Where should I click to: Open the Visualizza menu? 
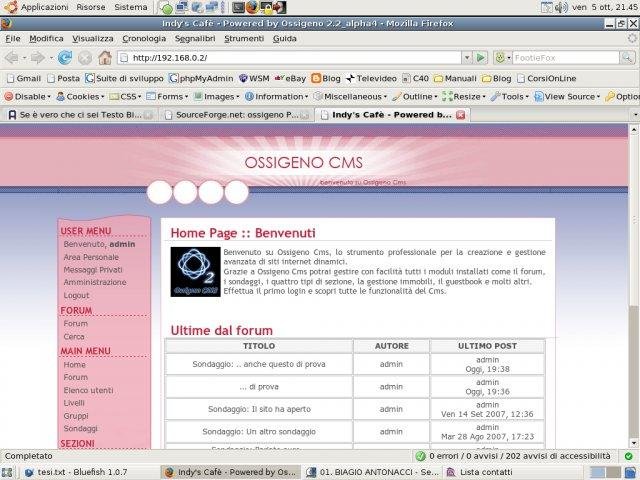[93, 39]
